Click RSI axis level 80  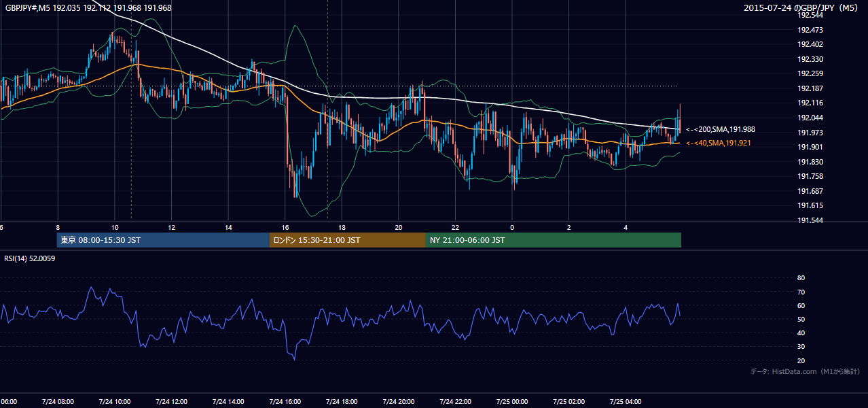point(801,278)
